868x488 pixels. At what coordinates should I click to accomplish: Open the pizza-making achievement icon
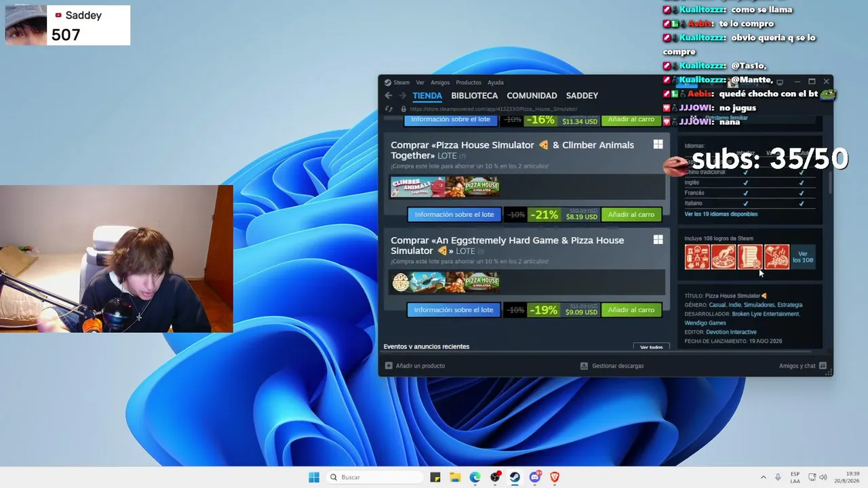tap(724, 257)
